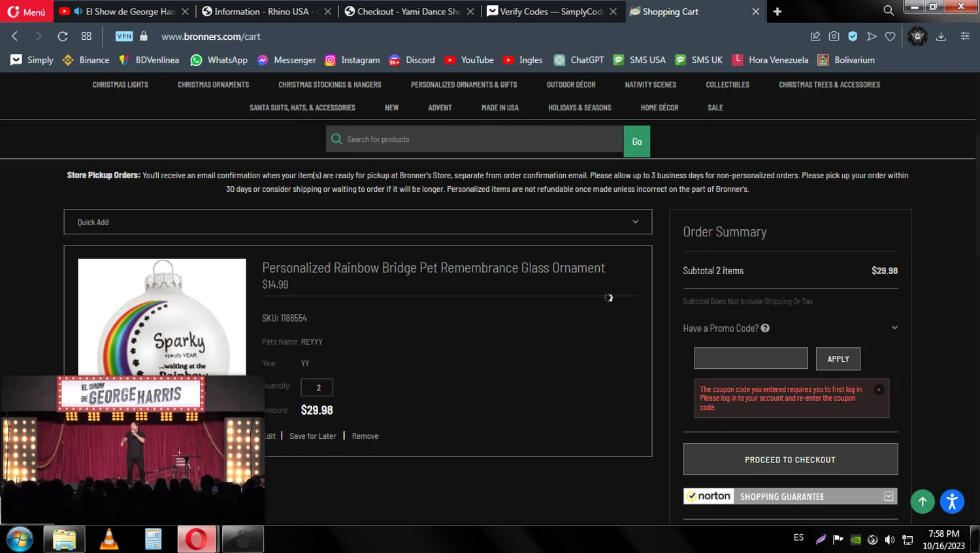
Task: Open the ChatGPT bookmark
Action: [x=579, y=60]
